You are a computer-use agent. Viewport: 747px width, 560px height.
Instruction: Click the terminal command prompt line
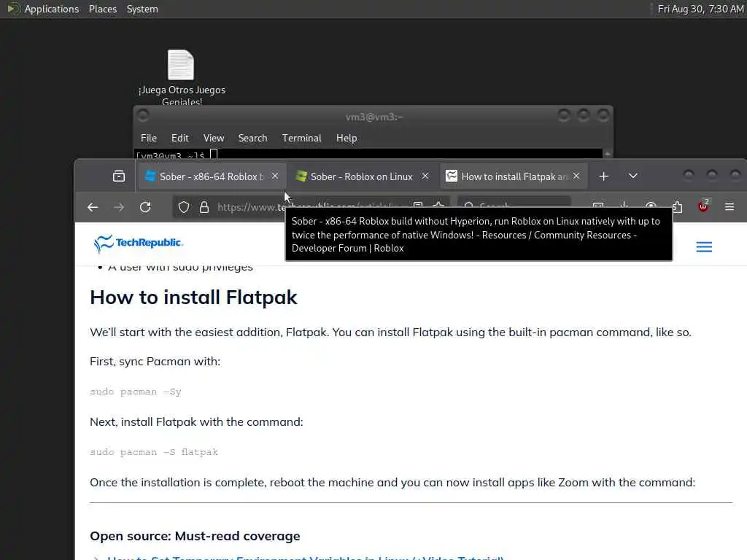click(x=368, y=155)
